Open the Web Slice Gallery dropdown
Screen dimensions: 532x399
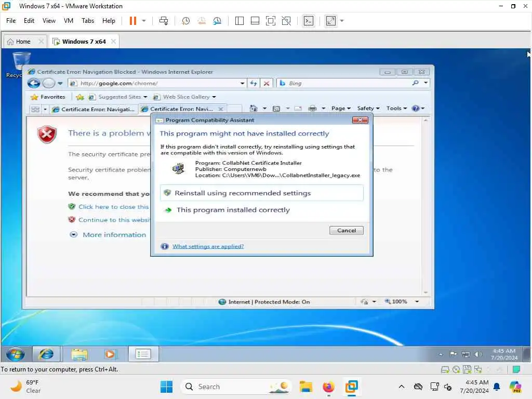[214, 97]
